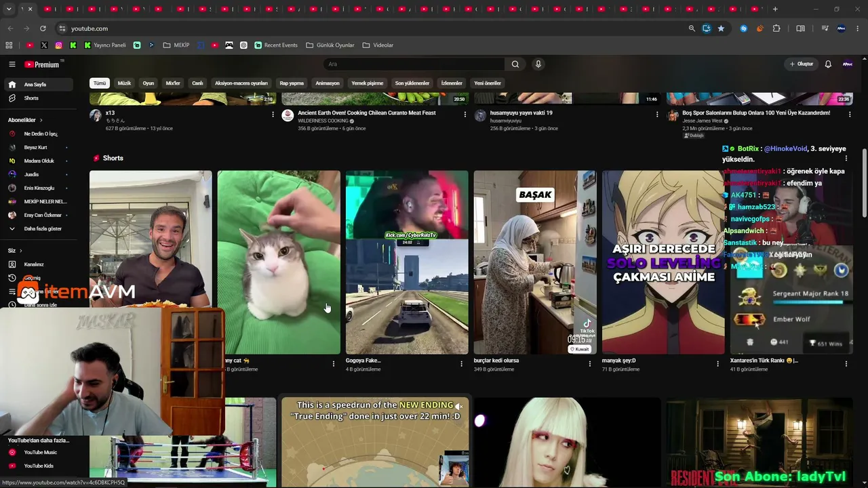Open the media controls toolbar icon
868x488 pixels.
coord(825,28)
